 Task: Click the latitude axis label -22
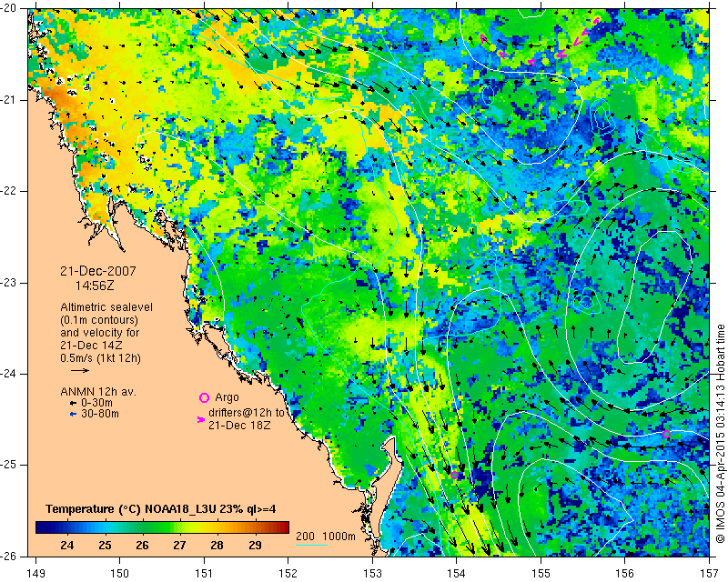click(x=8, y=191)
